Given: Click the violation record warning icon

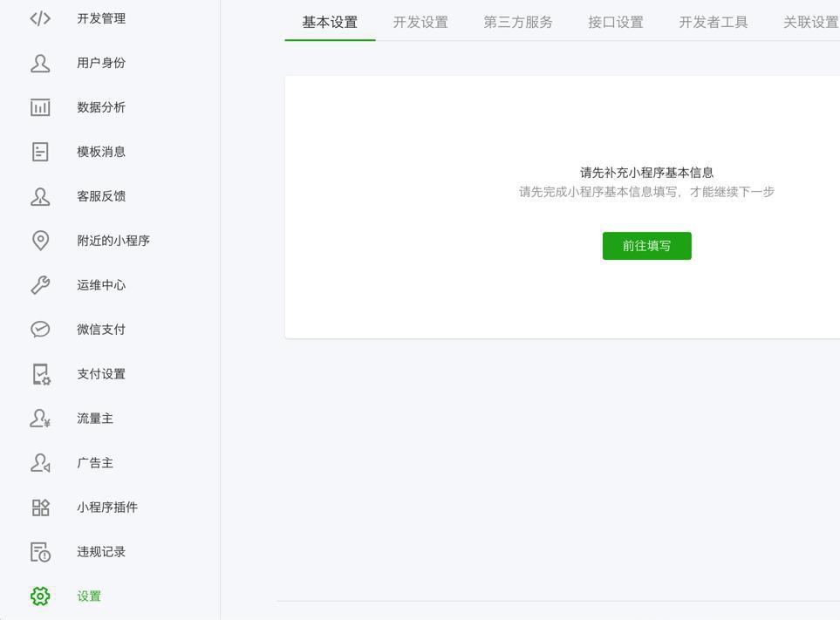Looking at the screenshot, I should tap(40, 552).
